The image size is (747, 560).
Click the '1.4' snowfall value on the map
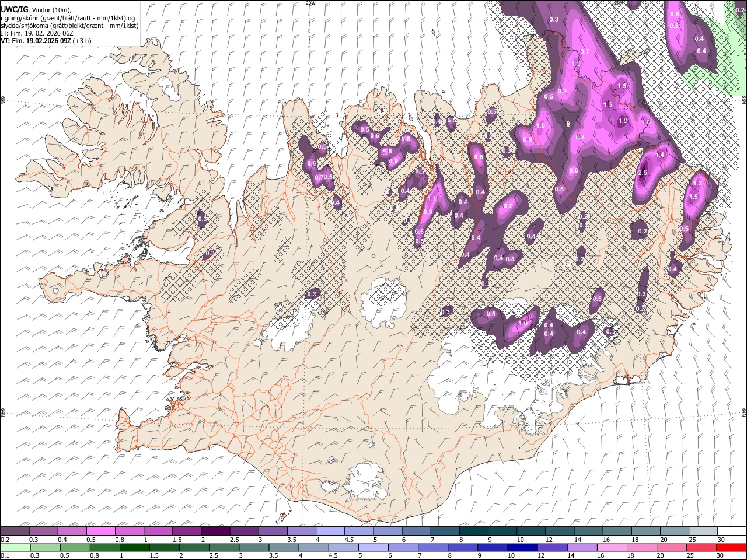[x=660, y=155]
